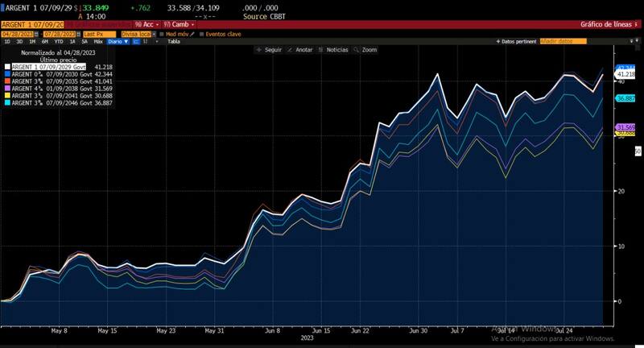Screen dimensions: 644x348
Task: Open the Acc menu
Action: (x=147, y=24)
